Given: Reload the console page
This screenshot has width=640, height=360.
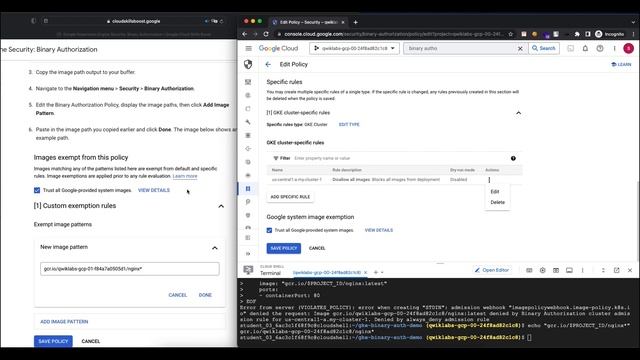Looking at the screenshot, I should pos(266,34).
